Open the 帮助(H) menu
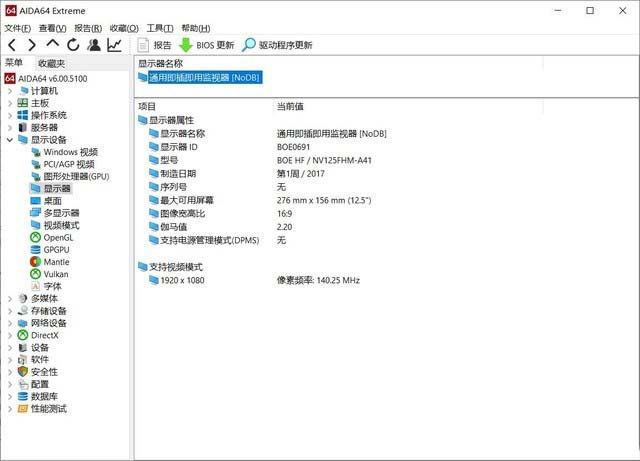 point(196,28)
